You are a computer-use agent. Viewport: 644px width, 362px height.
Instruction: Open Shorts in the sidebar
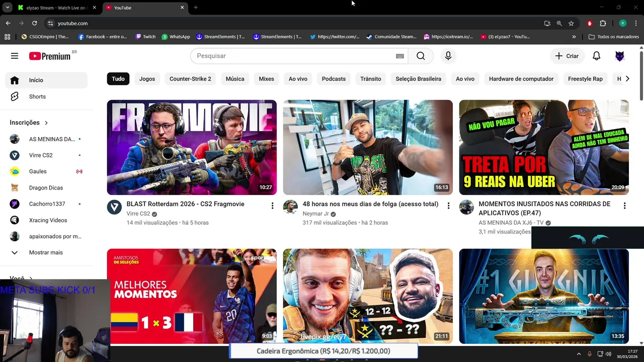coord(46,97)
